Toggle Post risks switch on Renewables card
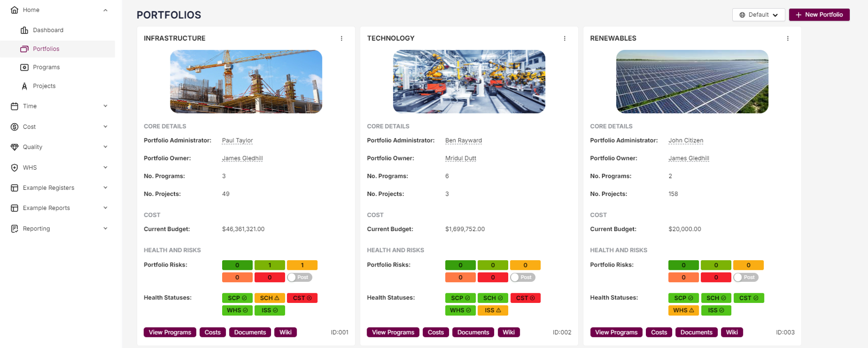Screen dimensions: 868x348 [746, 278]
